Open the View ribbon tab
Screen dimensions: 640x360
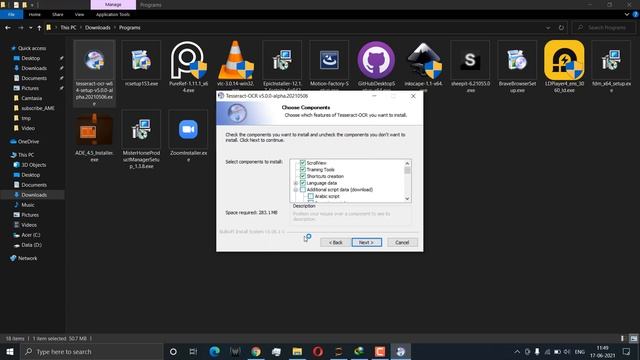[79, 14]
